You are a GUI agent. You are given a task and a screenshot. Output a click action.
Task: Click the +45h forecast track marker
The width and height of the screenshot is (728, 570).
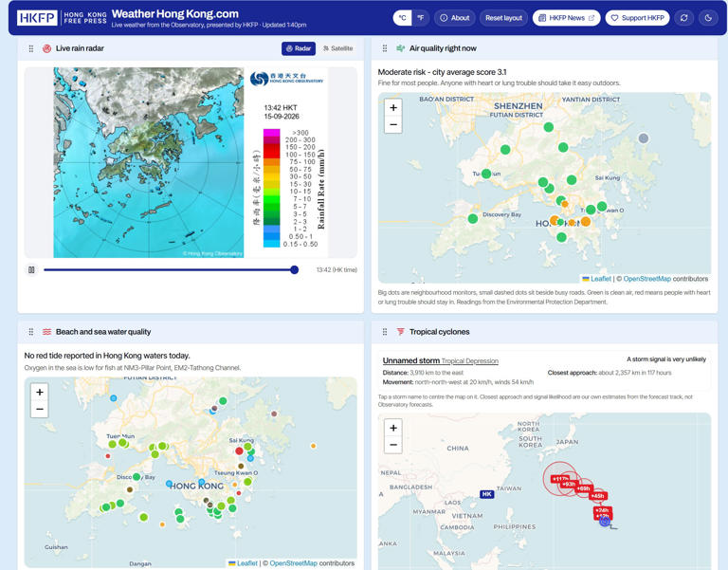(597, 496)
